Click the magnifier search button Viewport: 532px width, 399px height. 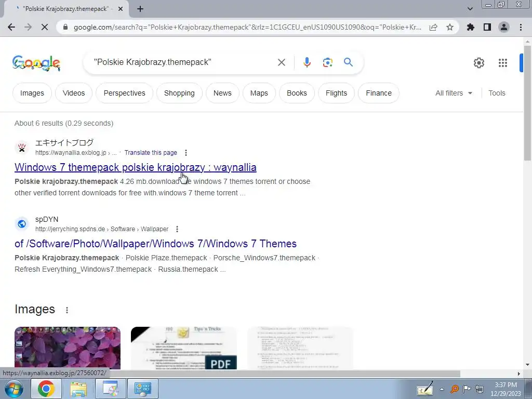(348, 62)
